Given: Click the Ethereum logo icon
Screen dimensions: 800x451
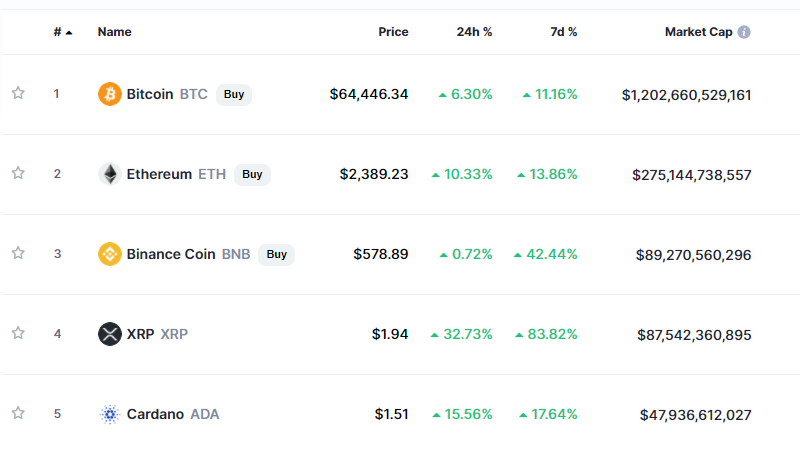Looking at the screenshot, I should (x=109, y=174).
